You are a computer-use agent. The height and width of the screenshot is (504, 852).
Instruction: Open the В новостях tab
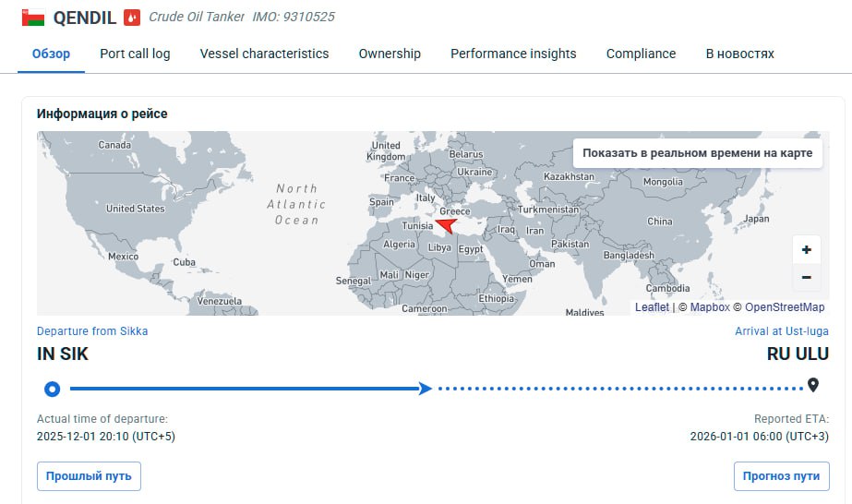pos(739,54)
